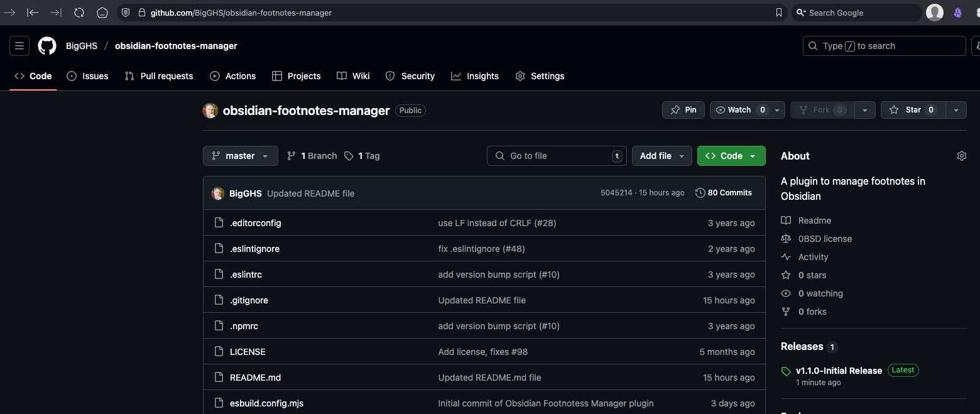Open the .eslintrc file
Screen dimensions: 980x414
point(246,275)
